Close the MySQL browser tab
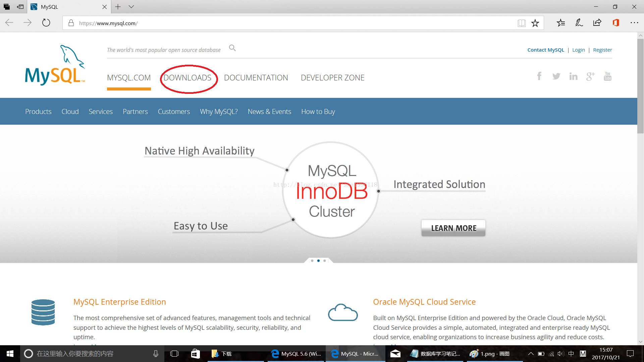644x362 pixels. click(104, 7)
